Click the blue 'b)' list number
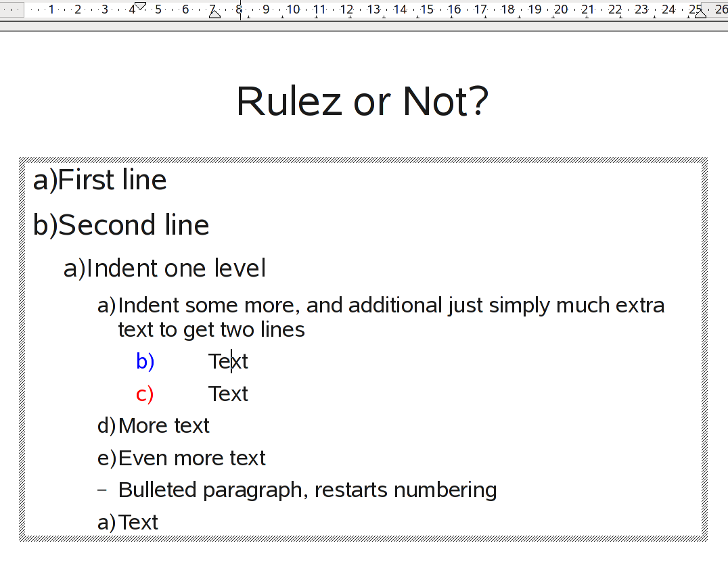This screenshot has height=564, width=728. [145, 362]
